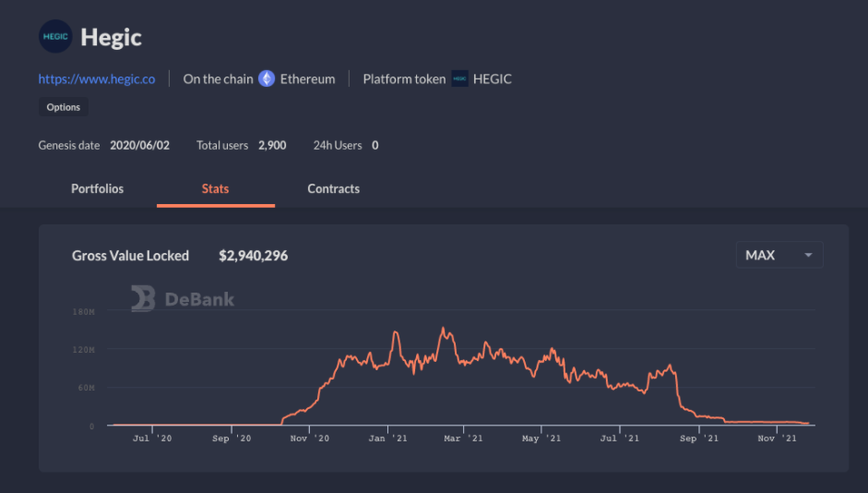The height and width of the screenshot is (493, 868).
Task: Click the Total users 2,900 value
Action: [272, 145]
